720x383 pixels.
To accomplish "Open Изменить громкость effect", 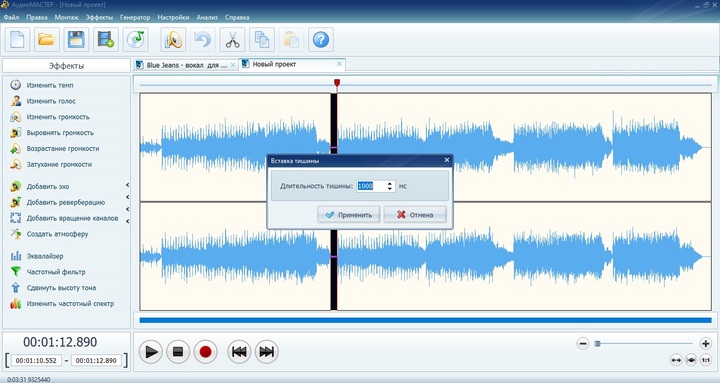I will pos(50,117).
